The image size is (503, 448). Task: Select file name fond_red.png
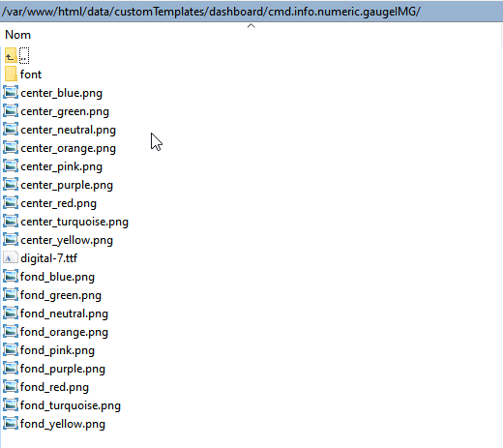[x=54, y=387]
